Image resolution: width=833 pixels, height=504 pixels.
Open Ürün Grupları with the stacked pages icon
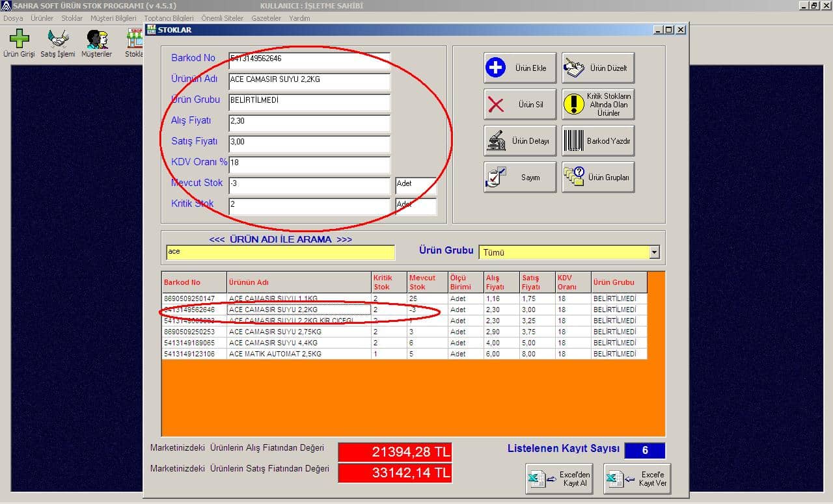click(x=598, y=176)
